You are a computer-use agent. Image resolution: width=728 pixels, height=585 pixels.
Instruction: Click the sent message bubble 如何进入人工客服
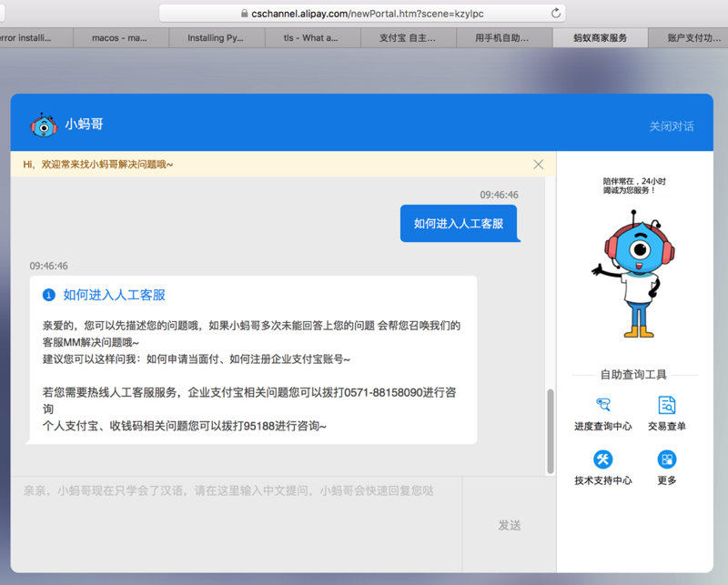coord(459,223)
